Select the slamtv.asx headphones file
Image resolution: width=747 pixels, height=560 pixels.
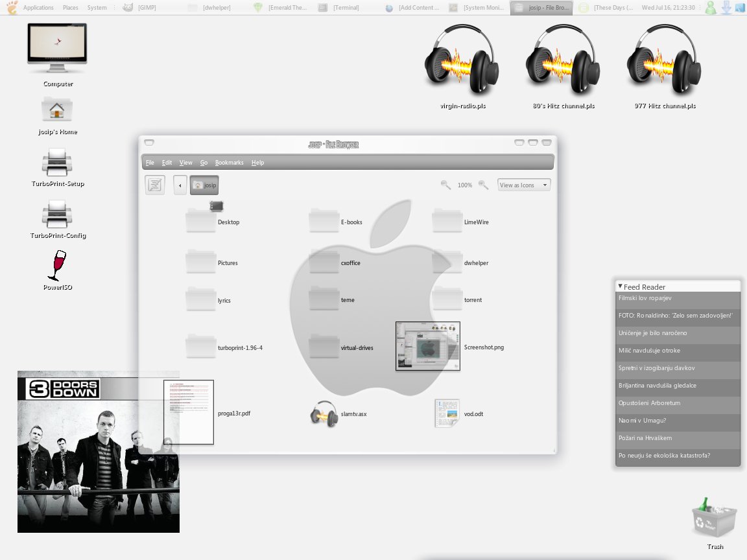324,414
